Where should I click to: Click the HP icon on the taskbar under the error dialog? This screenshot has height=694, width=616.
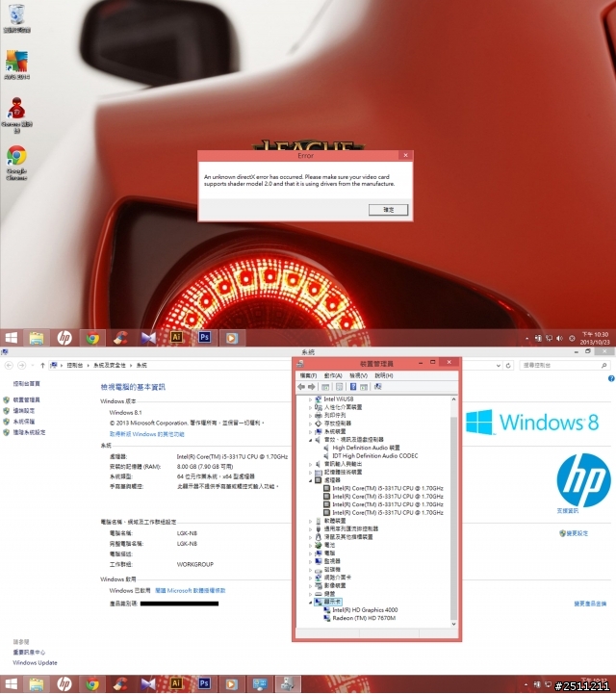click(x=64, y=338)
